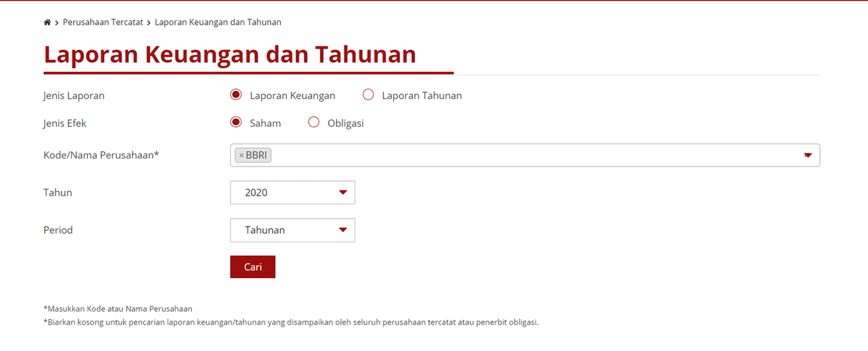Click the arrow icon in the company field
This screenshot has width=868, height=351.
pyautogui.click(x=808, y=155)
